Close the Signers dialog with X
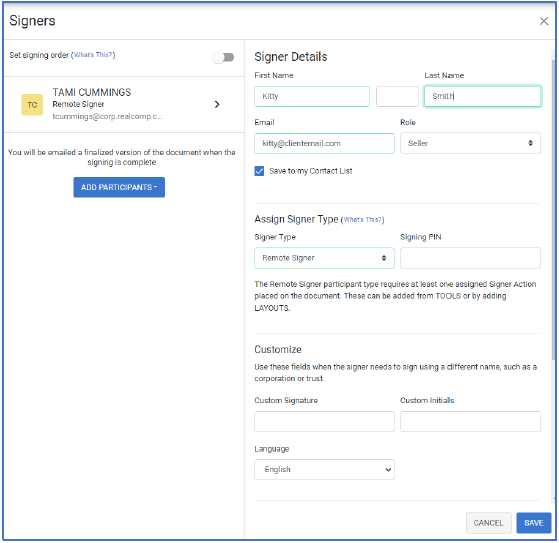The height and width of the screenshot is (543, 559). (x=544, y=21)
